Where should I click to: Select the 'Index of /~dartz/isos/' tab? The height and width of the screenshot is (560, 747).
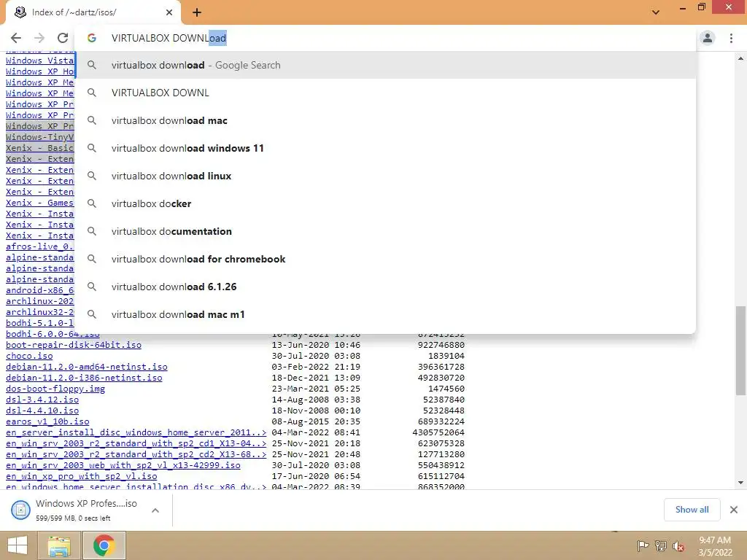(x=93, y=12)
